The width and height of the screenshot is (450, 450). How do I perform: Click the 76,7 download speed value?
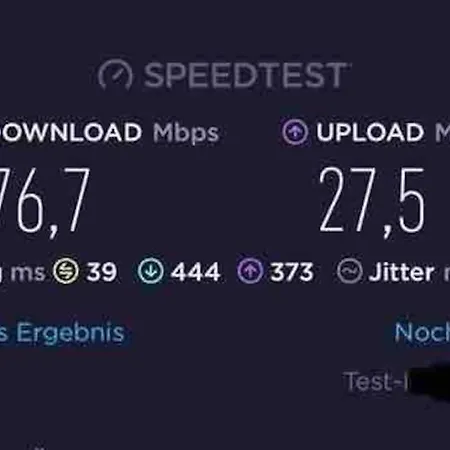(x=45, y=200)
